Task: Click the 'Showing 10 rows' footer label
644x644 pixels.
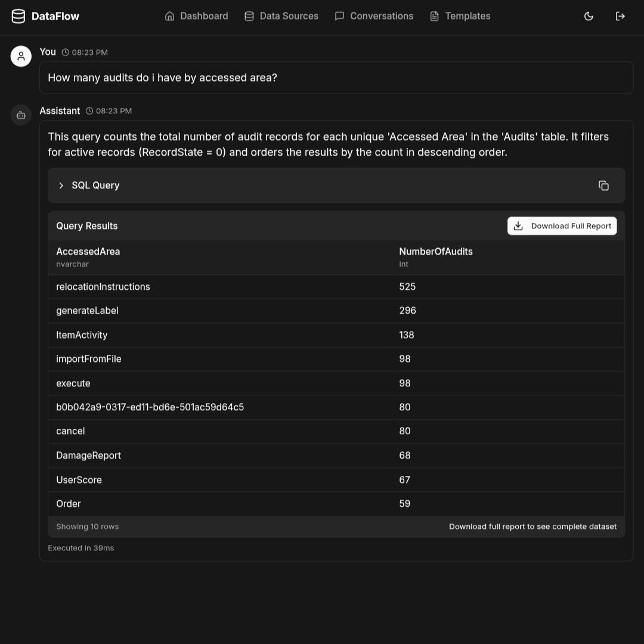Action: 87,527
